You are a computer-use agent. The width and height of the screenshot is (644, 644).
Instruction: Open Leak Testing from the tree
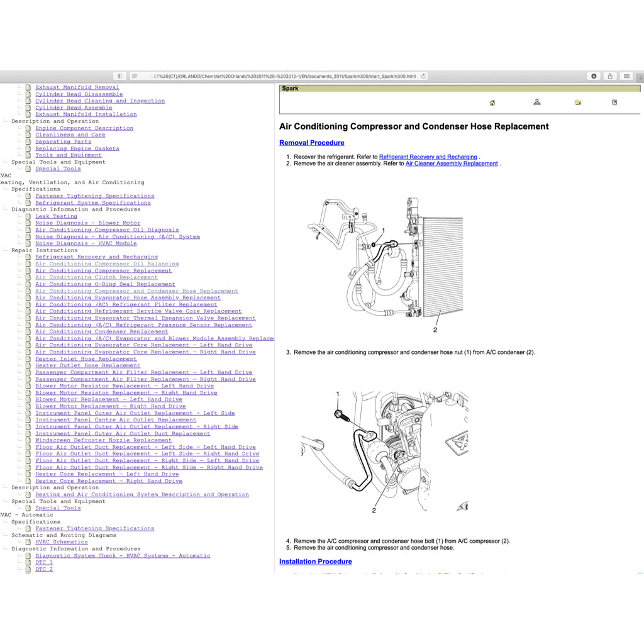(x=57, y=216)
